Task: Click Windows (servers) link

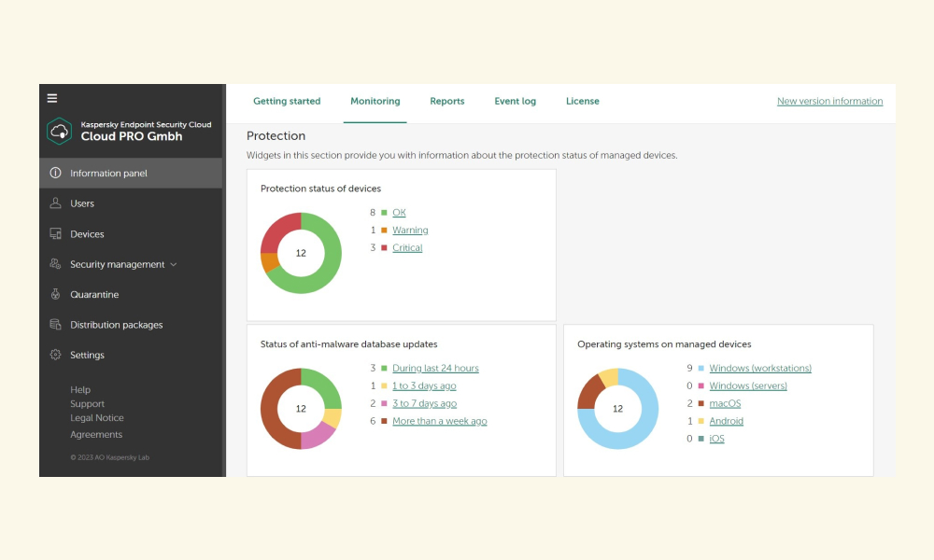Action: point(748,385)
